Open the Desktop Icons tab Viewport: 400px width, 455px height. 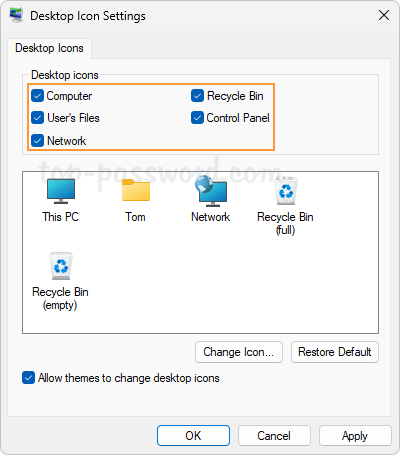[49, 48]
